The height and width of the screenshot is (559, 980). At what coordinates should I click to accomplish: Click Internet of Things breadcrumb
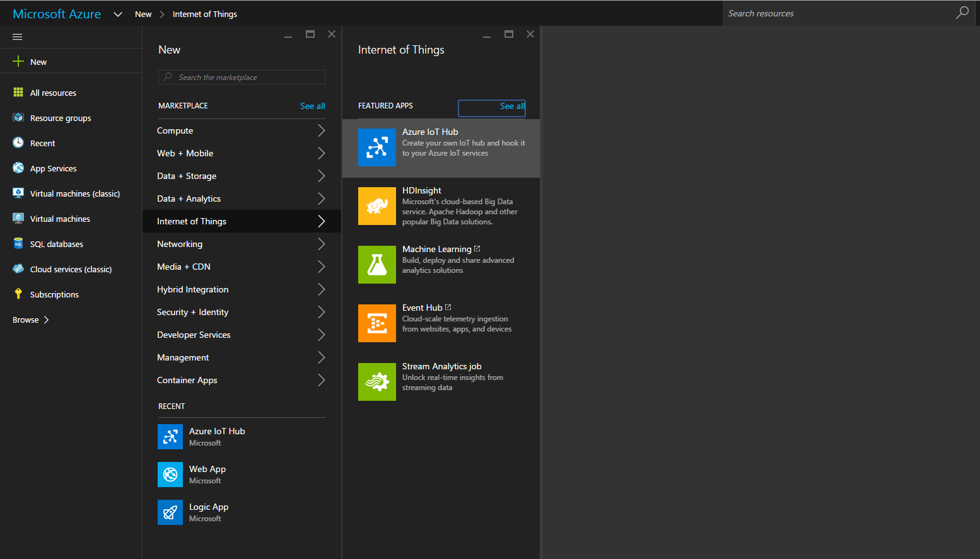click(x=205, y=14)
